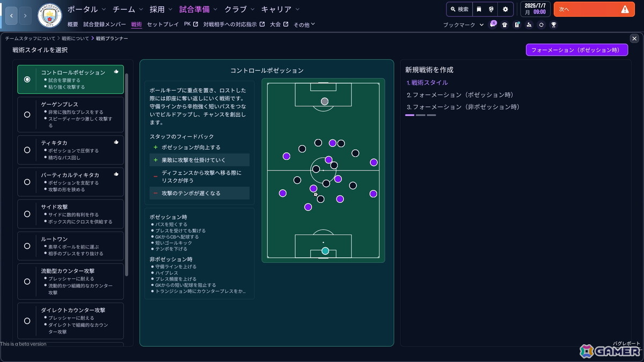Click the back navigation arrow at top left

click(11, 16)
